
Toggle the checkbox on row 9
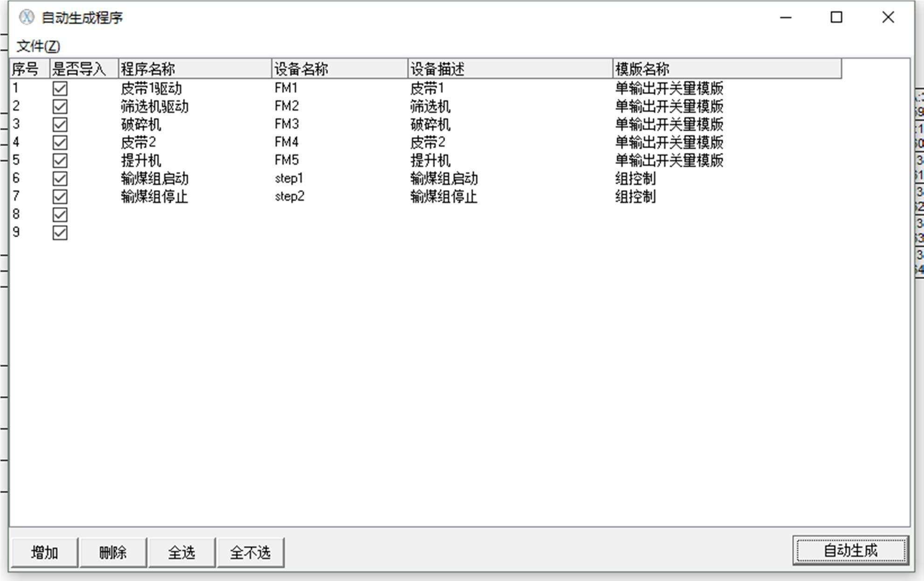(x=61, y=232)
